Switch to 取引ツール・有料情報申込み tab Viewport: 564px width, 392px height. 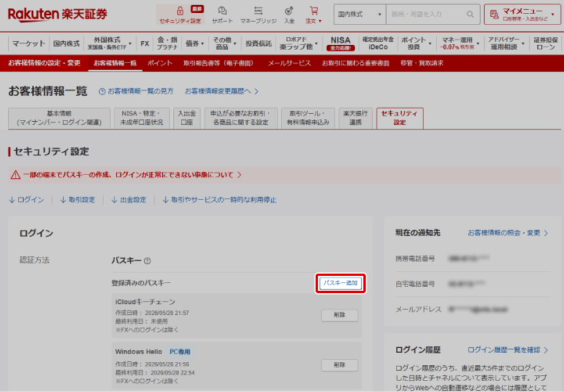tap(308, 118)
